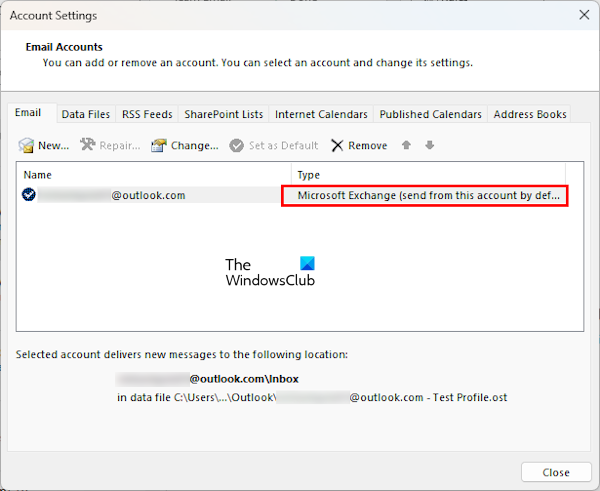600x491 pixels.
Task: Click the Close button at bottom
Action: point(556,472)
